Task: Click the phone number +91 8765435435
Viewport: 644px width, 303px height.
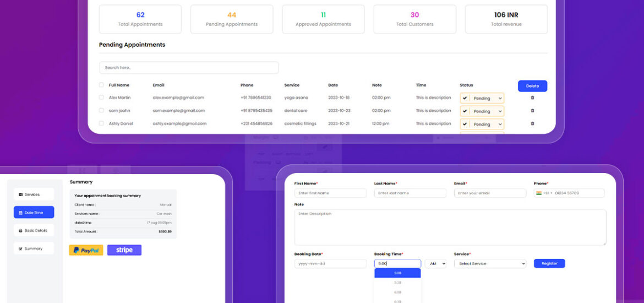Action: [256, 111]
